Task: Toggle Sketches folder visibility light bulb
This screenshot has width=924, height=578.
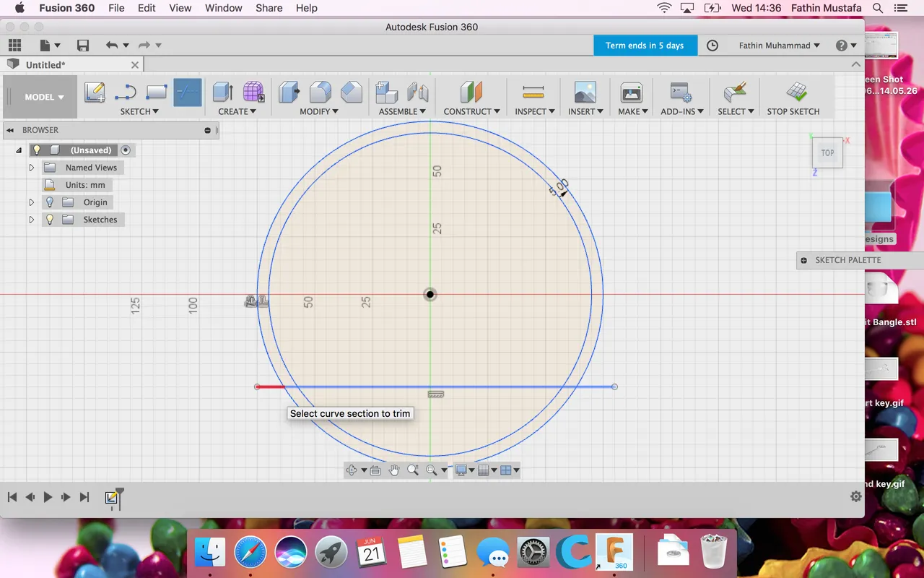Action: [50, 220]
